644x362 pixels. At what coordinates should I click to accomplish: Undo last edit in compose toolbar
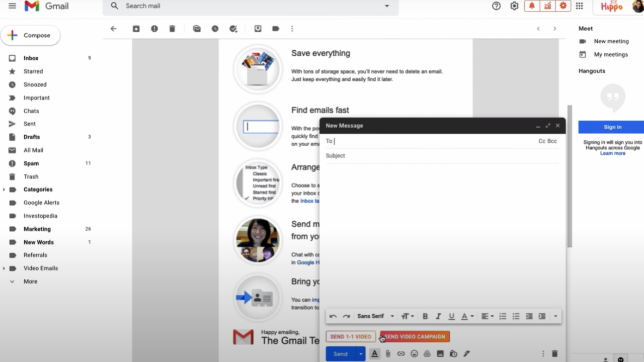click(333, 316)
